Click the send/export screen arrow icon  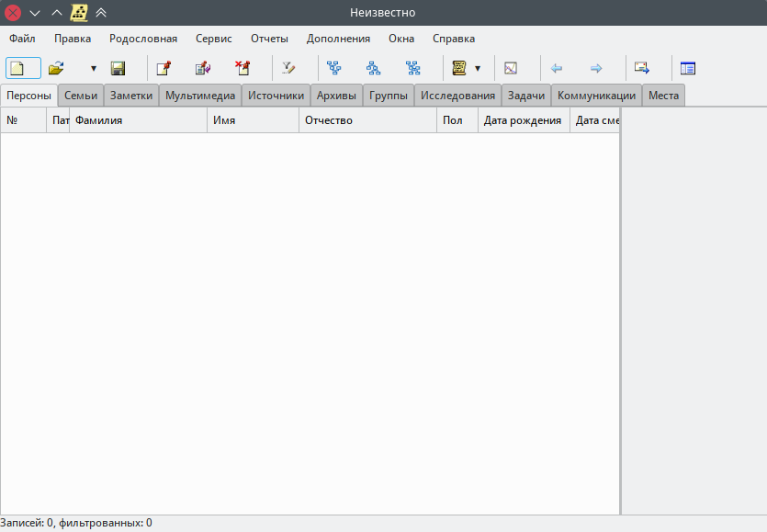(642, 68)
